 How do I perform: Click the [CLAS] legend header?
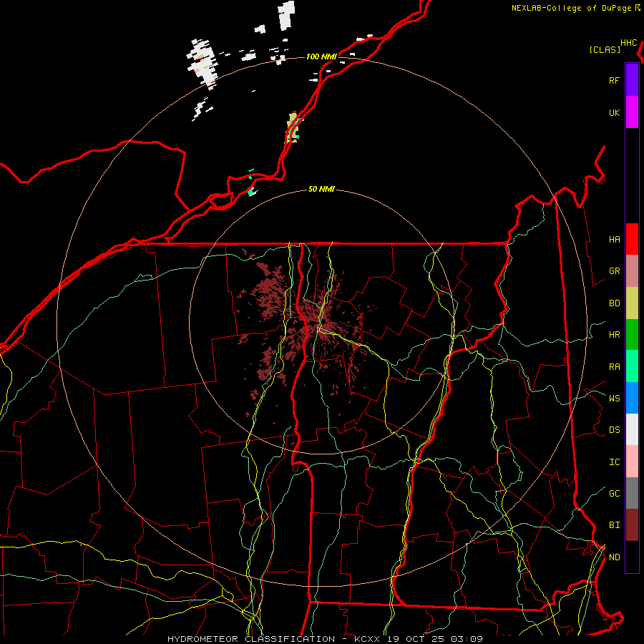point(605,49)
